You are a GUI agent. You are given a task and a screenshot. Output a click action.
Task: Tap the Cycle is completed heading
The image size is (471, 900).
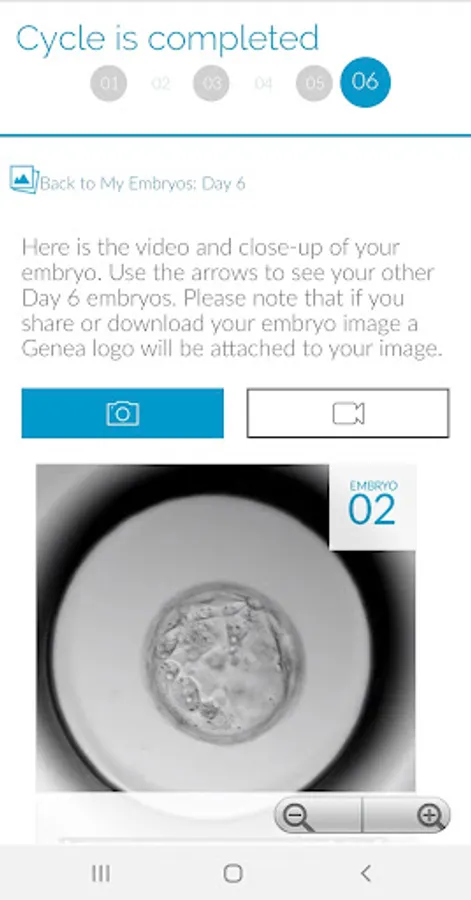[x=167, y=38]
